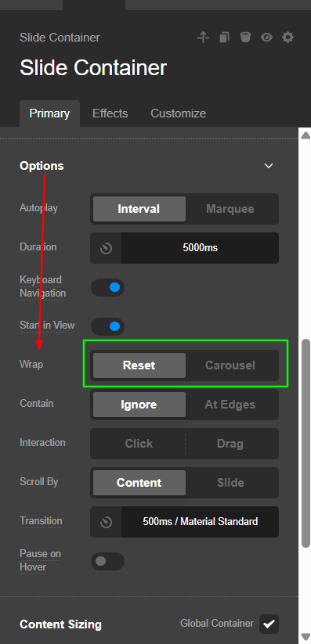Enable Drag interaction

tap(230, 444)
